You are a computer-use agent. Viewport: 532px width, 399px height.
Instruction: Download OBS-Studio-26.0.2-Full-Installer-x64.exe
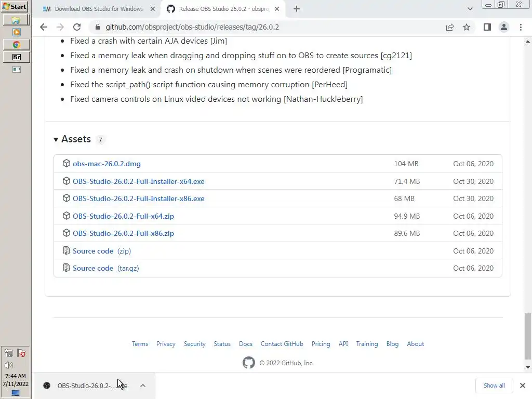[x=139, y=181]
